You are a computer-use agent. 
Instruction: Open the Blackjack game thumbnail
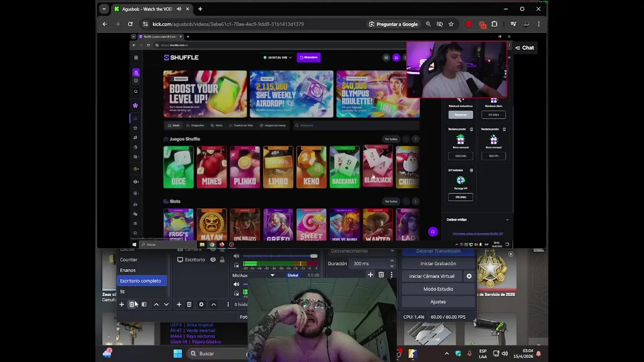point(377,167)
